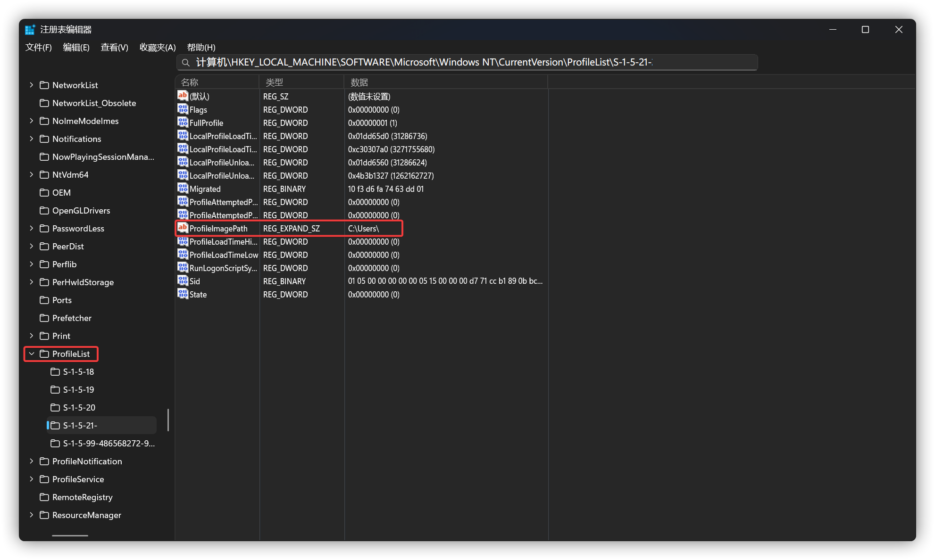Select the Migrated binary value icon

pos(183,188)
